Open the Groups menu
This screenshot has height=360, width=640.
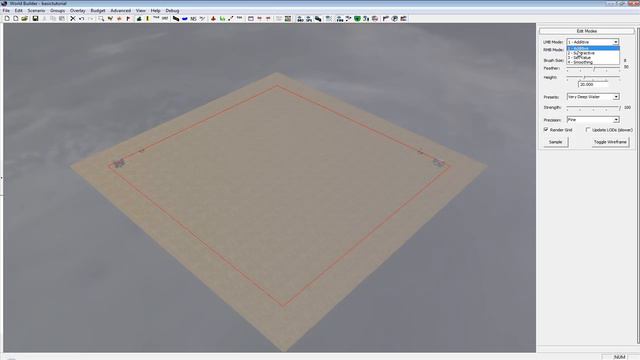[x=58, y=11]
